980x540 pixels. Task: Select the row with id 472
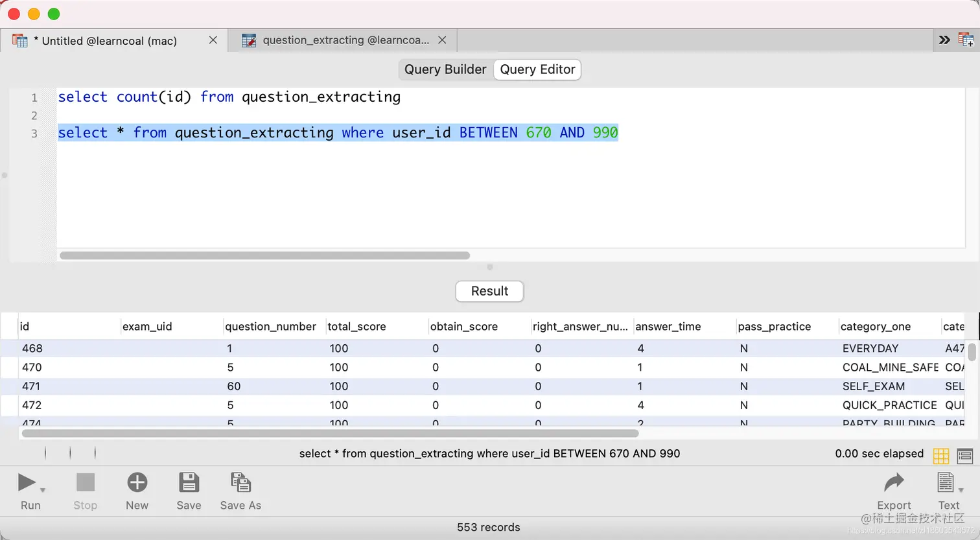pyautogui.click(x=482, y=405)
